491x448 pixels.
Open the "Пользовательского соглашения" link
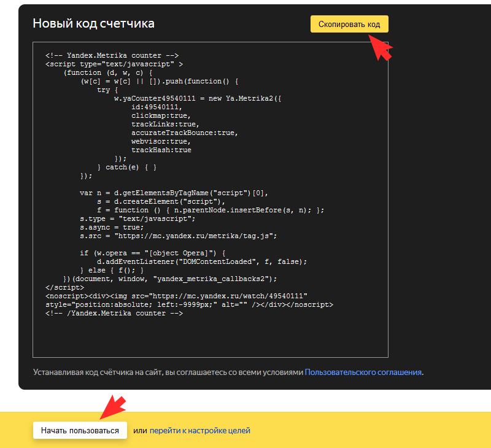coord(363,373)
